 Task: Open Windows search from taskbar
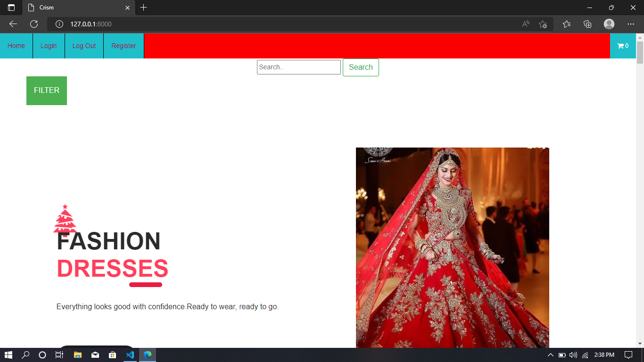[x=25, y=355]
